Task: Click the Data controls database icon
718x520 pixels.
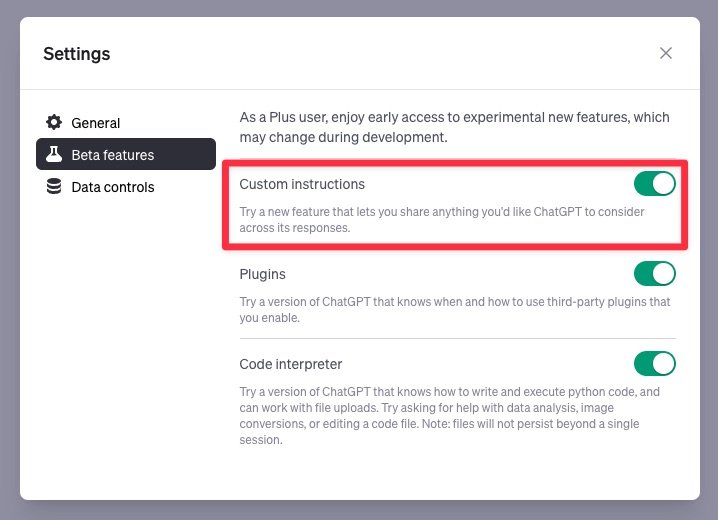Action: coord(54,187)
